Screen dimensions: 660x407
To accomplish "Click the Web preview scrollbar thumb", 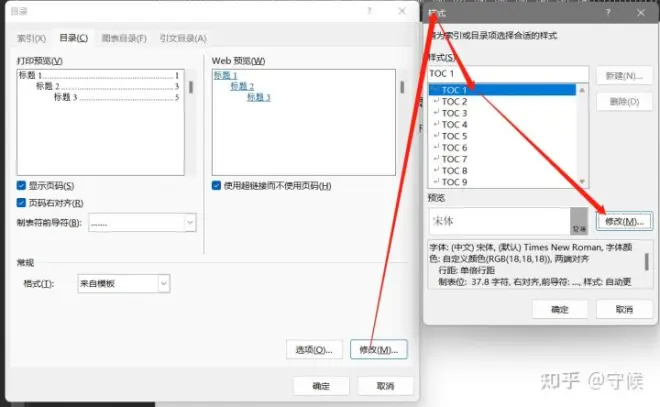I will [x=402, y=87].
